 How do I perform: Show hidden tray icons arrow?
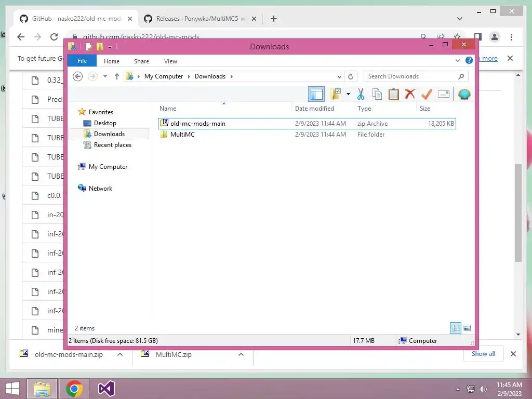[458, 389]
